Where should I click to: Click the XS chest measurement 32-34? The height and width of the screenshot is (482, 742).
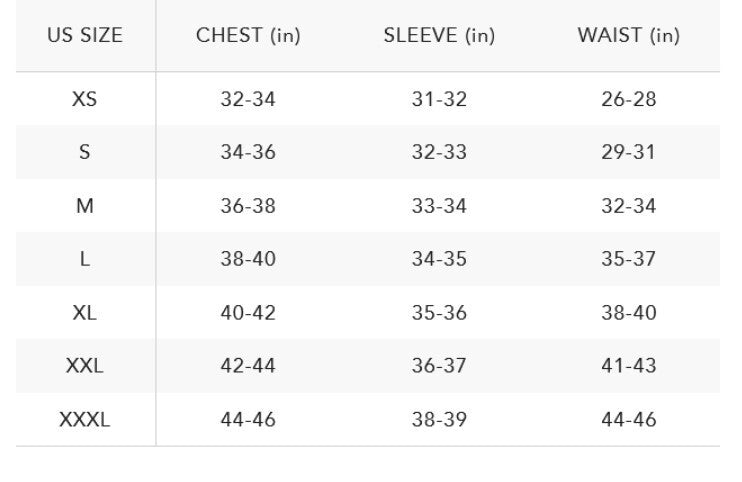[248, 99]
